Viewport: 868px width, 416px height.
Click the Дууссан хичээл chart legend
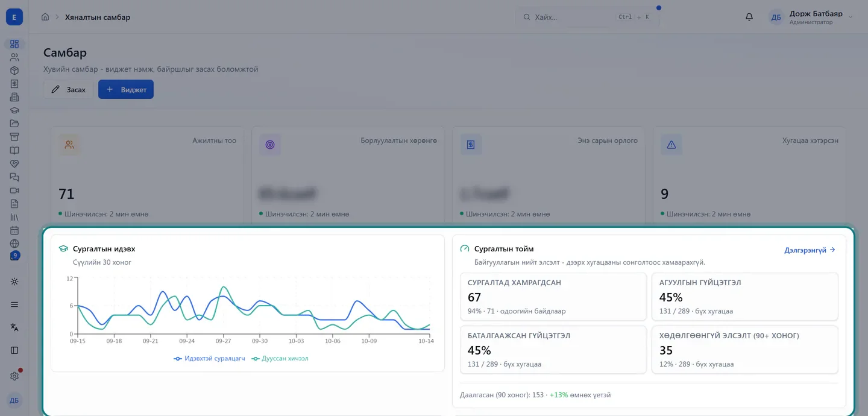point(280,358)
